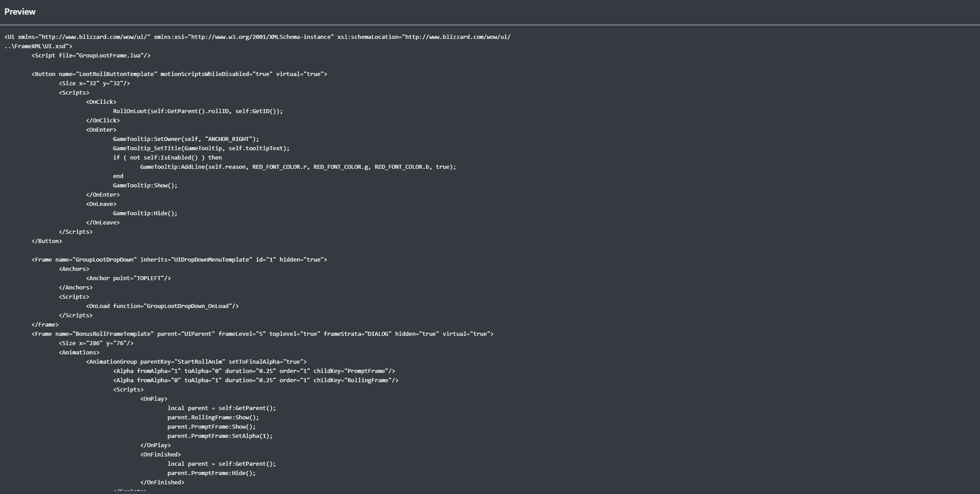Click the Script file GroupLootFrame.lua line
The height and width of the screenshot is (494, 980).
coord(91,56)
